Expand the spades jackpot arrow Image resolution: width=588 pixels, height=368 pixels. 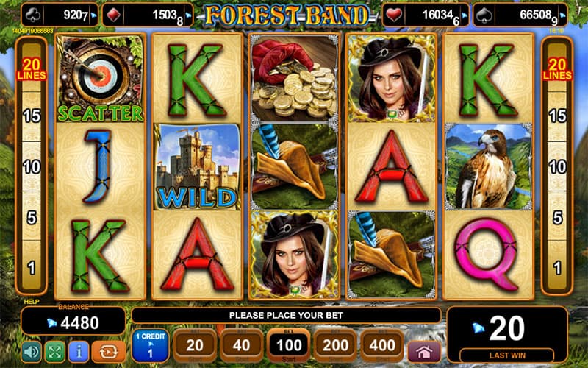tap(562, 15)
